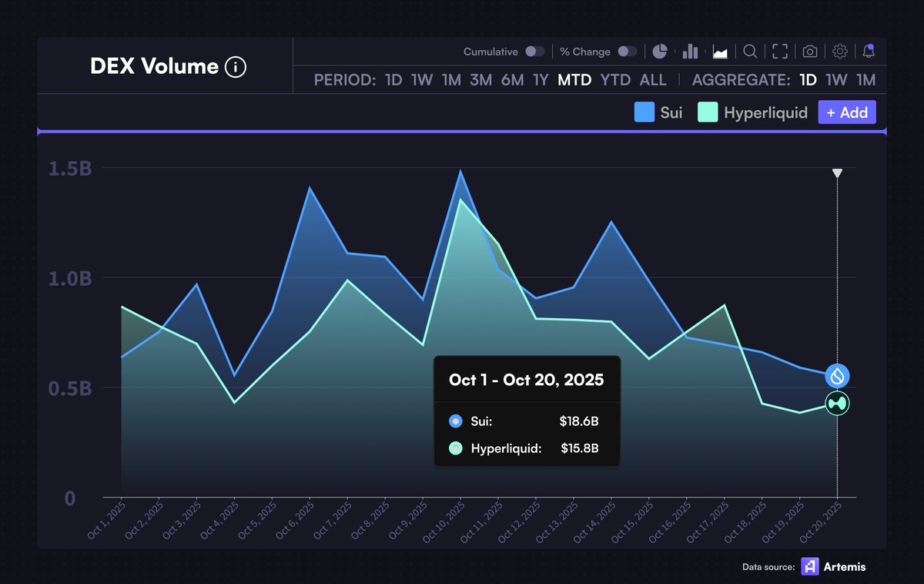Screen dimensions: 924x584
Task: Switch to pie chart view
Action: [x=660, y=52]
